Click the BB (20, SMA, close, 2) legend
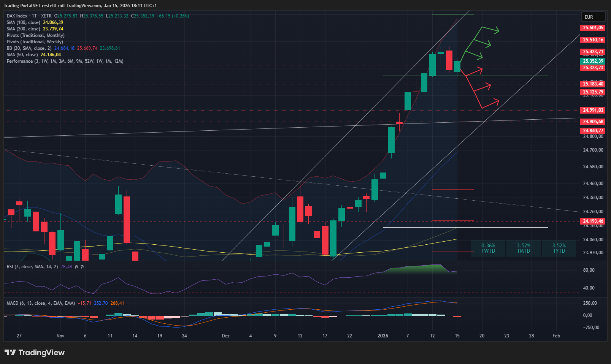611x364 pixels. pyautogui.click(x=29, y=48)
